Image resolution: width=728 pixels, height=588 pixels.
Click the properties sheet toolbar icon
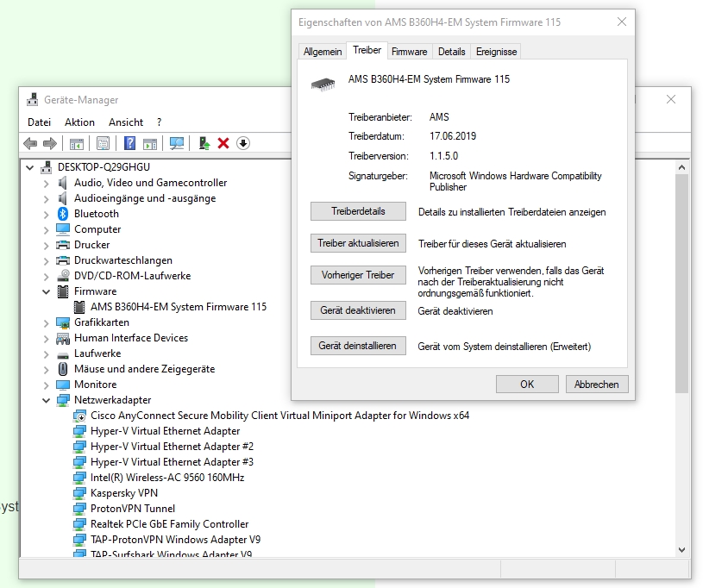(103, 143)
